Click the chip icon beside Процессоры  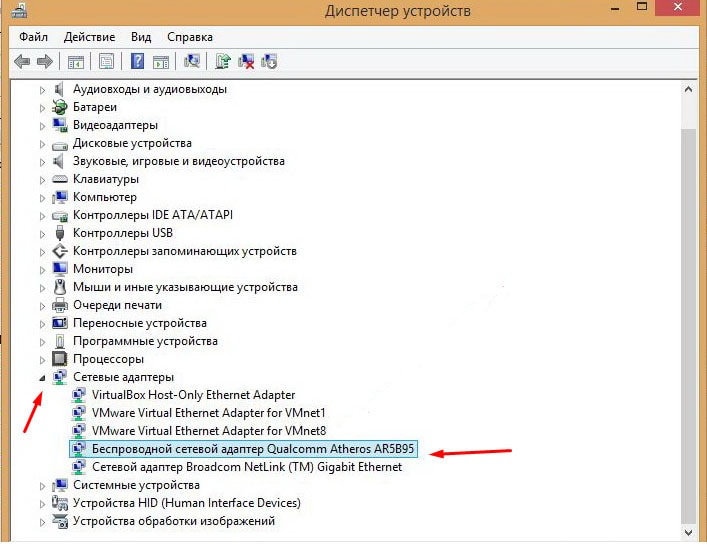[x=60, y=359]
